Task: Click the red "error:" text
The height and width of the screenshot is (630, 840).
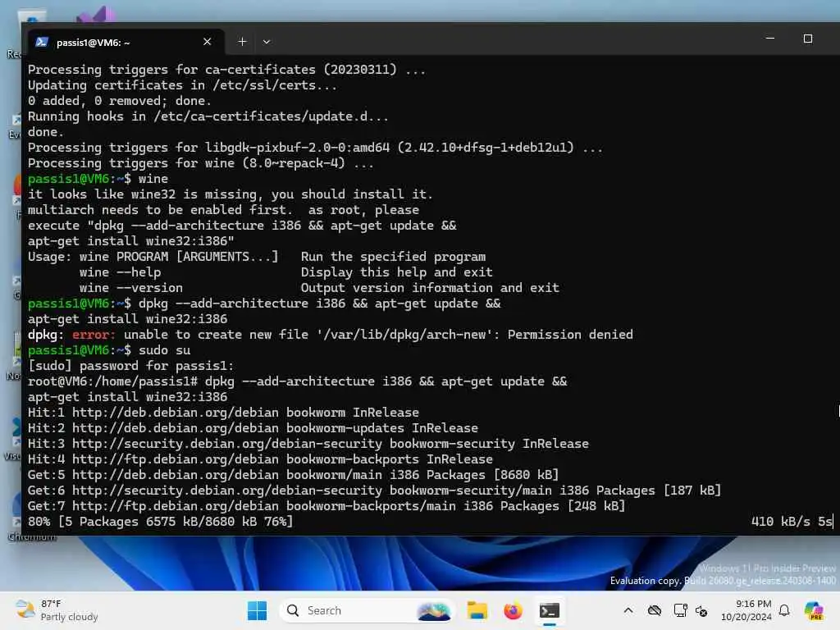Action: [x=94, y=335]
